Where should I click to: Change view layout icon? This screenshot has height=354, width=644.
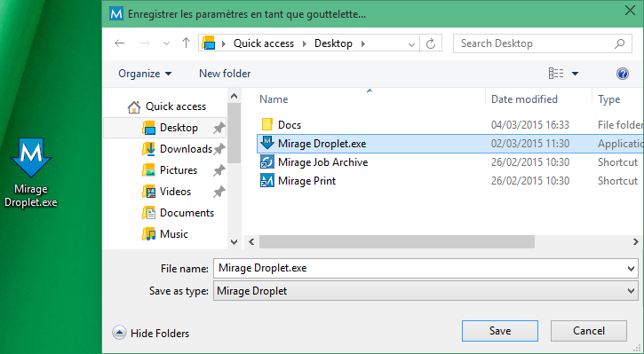556,74
